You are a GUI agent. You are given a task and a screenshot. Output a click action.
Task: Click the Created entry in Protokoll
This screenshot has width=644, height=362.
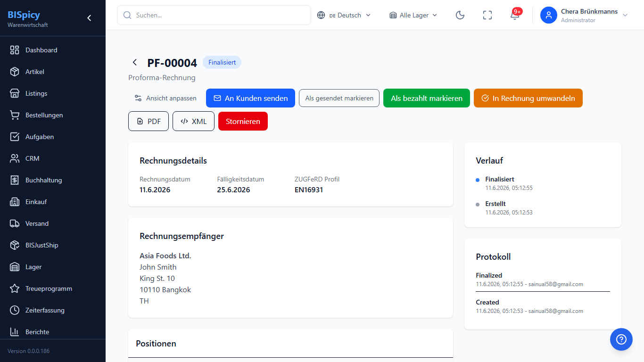487,302
